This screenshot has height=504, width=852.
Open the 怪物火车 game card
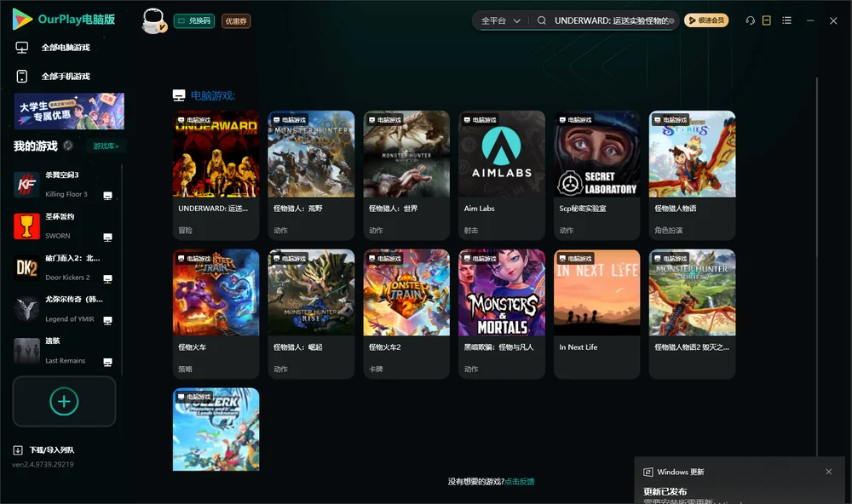216,313
